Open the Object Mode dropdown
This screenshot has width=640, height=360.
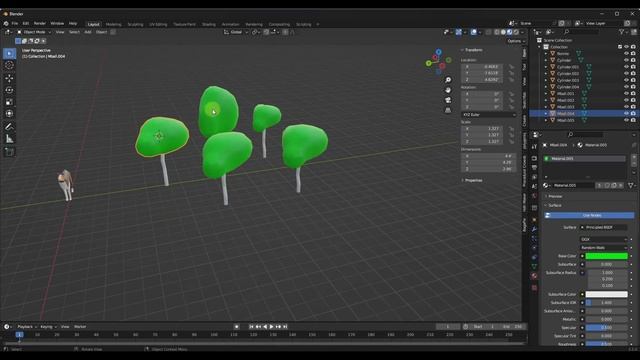pos(34,32)
